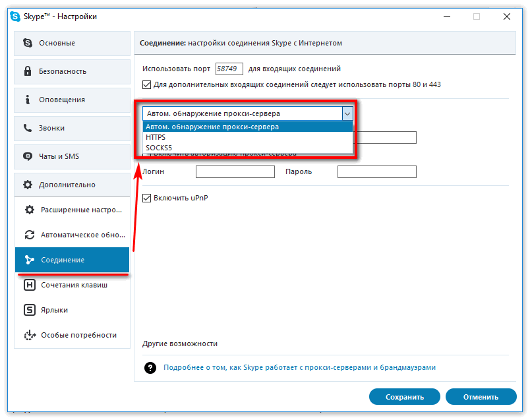
Task: Click the Отменить button
Action: click(481, 397)
